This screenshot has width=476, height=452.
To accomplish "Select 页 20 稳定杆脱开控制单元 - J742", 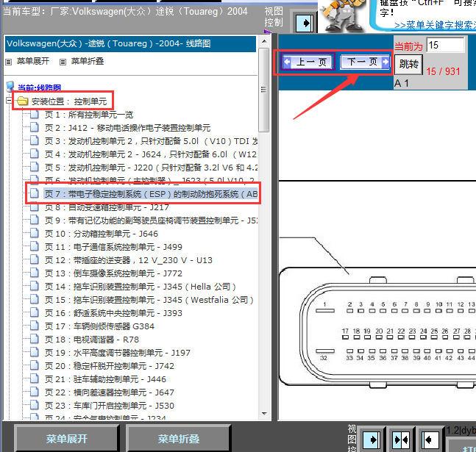I will click(110, 366).
